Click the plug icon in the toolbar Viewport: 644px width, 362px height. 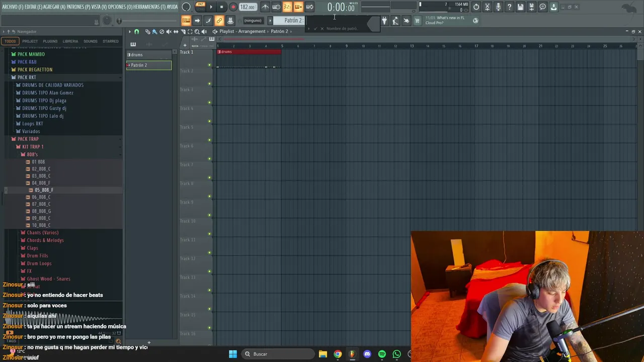coord(384,21)
